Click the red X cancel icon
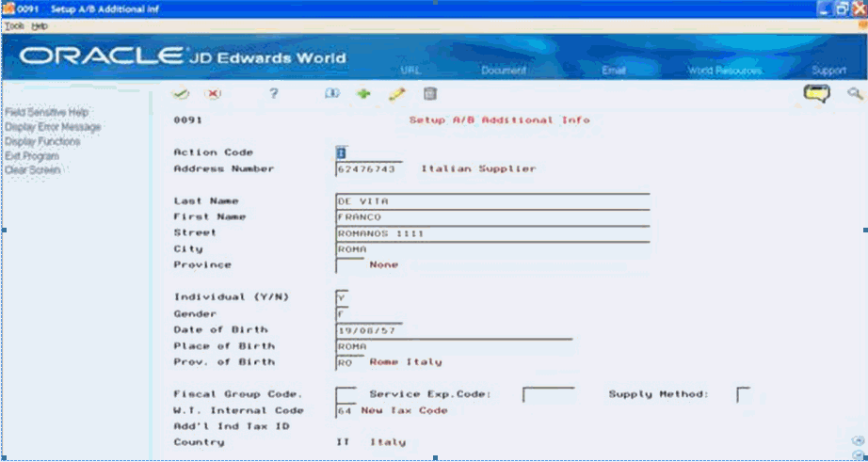868x462 pixels. pyautogui.click(x=213, y=95)
